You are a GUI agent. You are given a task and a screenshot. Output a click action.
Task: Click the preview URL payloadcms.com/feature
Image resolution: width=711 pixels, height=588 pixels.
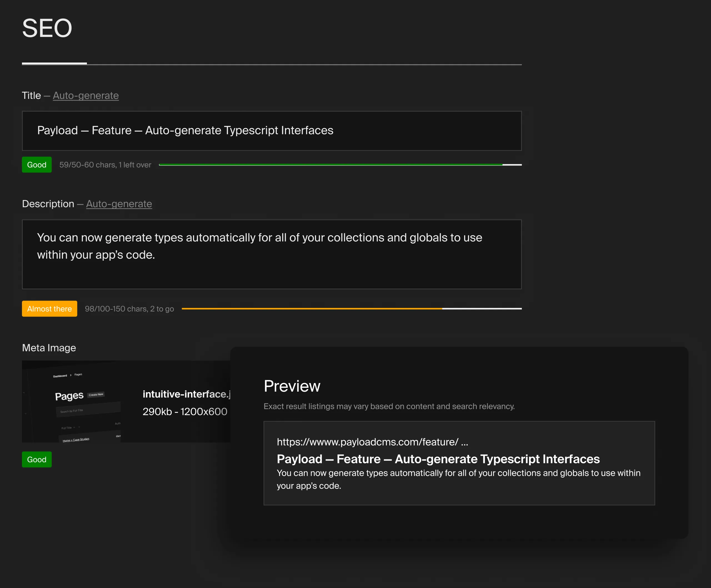[x=372, y=442]
